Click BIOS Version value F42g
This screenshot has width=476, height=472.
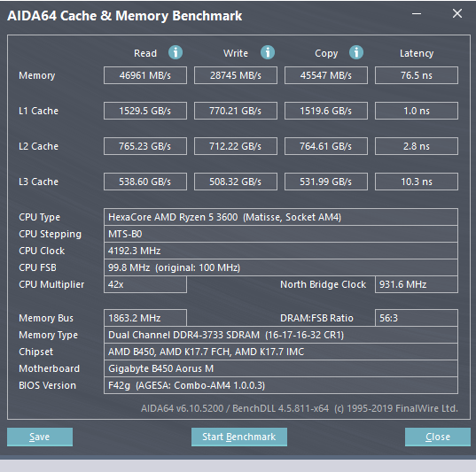[281, 385]
